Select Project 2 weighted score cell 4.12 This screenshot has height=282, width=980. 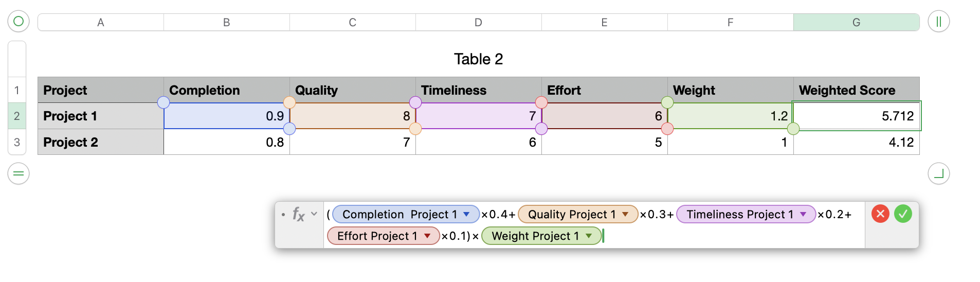tap(856, 142)
